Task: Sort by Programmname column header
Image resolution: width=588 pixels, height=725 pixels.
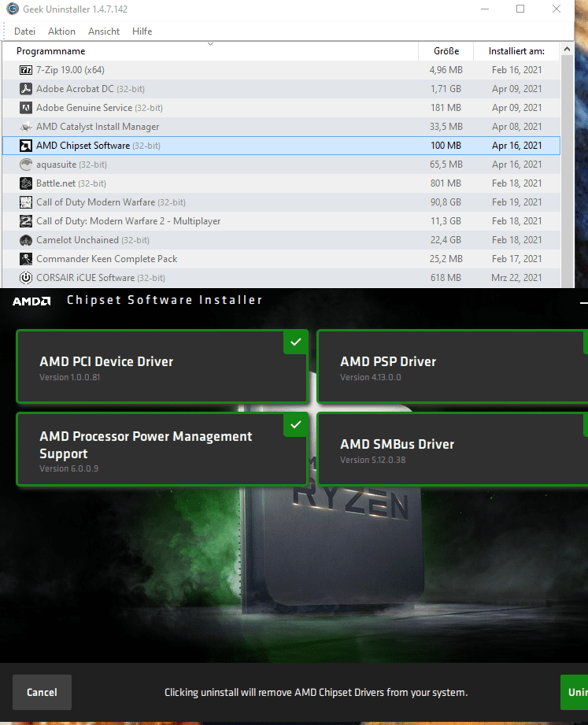Action: pos(210,51)
